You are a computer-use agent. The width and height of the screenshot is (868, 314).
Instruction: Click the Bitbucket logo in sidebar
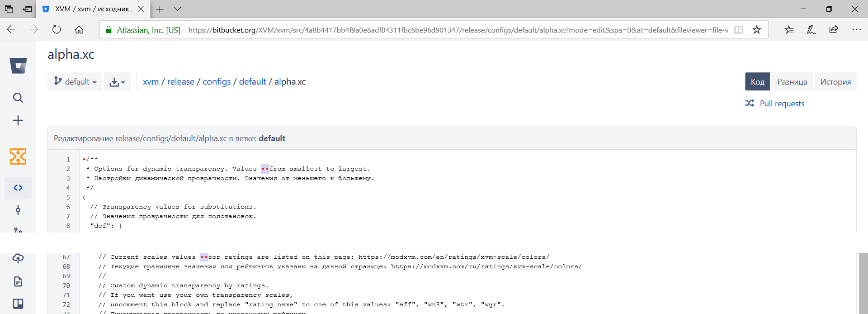(x=18, y=66)
